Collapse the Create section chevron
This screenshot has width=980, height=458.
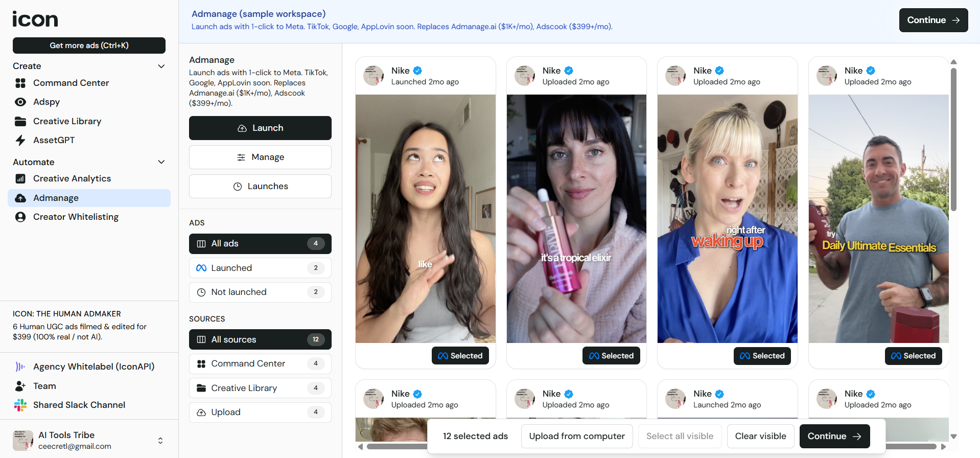coord(161,66)
